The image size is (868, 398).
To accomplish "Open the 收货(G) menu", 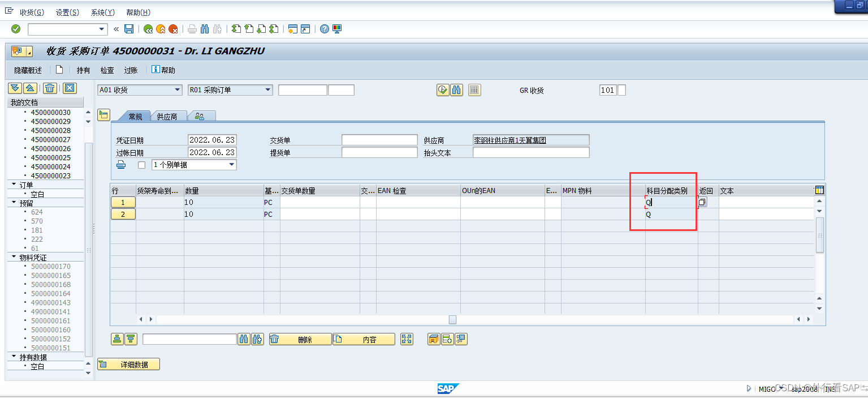I will point(32,12).
